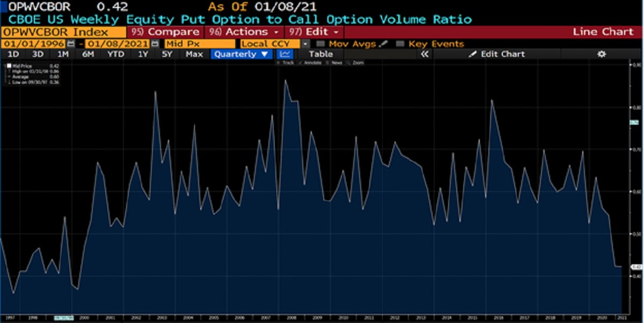Viewport: 644px width, 323px height.
Task: Click the line chart type icon
Action: (286, 54)
